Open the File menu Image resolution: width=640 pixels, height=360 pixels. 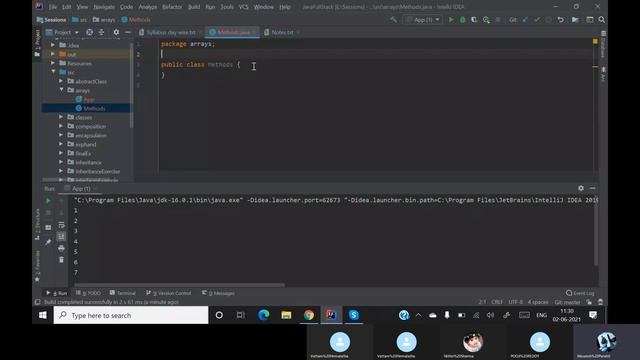tap(53, 7)
